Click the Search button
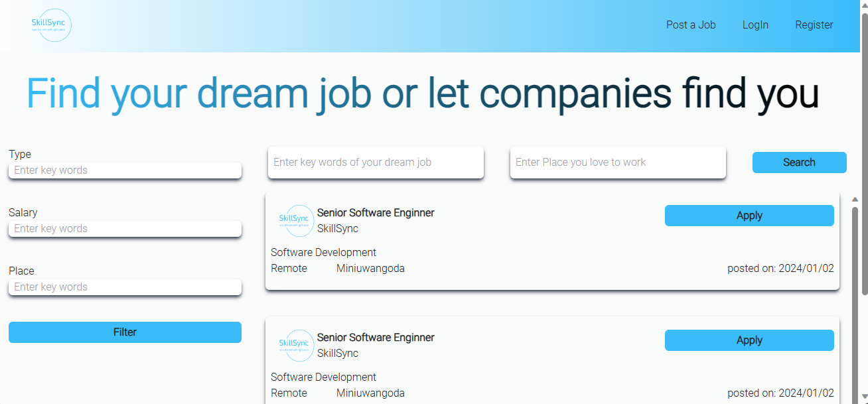This screenshot has height=404, width=868. tap(799, 162)
